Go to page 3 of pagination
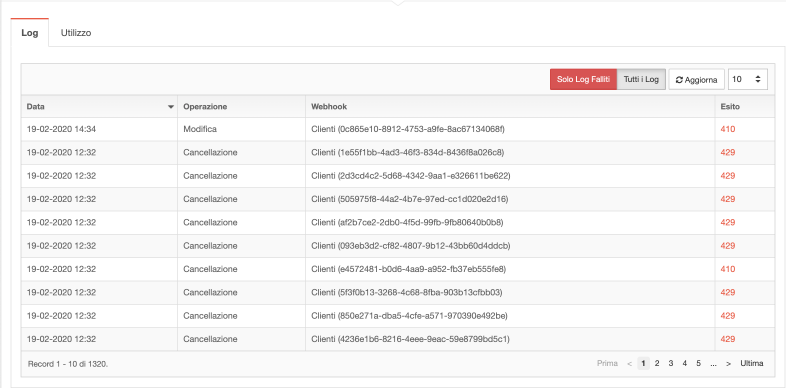The width and height of the screenshot is (786, 388). (671, 363)
